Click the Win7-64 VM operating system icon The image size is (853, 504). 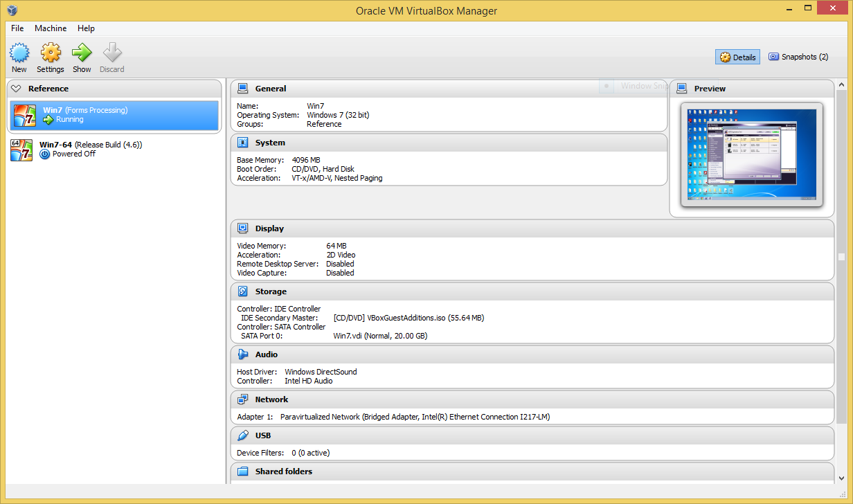(x=21, y=150)
